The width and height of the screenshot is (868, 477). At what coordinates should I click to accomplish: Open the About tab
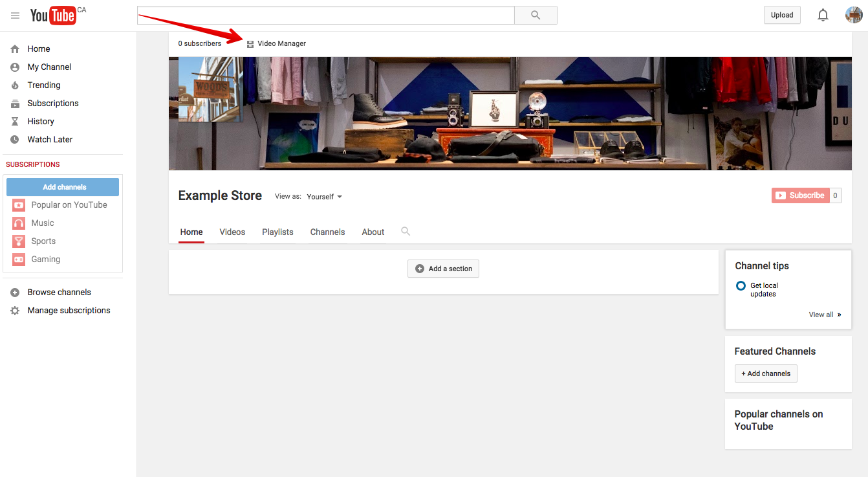coord(373,232)
